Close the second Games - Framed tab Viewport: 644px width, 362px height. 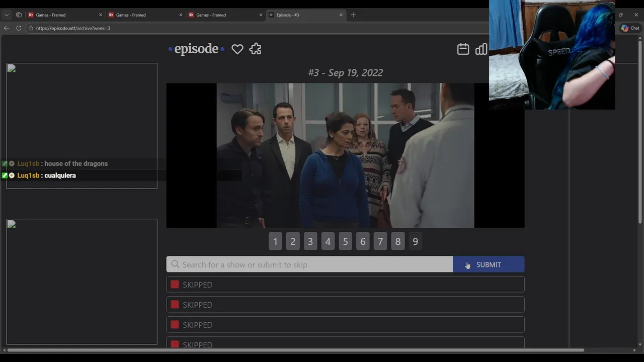click(x=181, y=15)
